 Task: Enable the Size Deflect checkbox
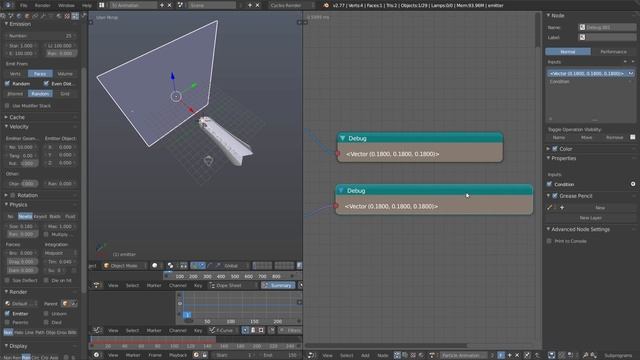pyautogui.click(x=7, y=280)
